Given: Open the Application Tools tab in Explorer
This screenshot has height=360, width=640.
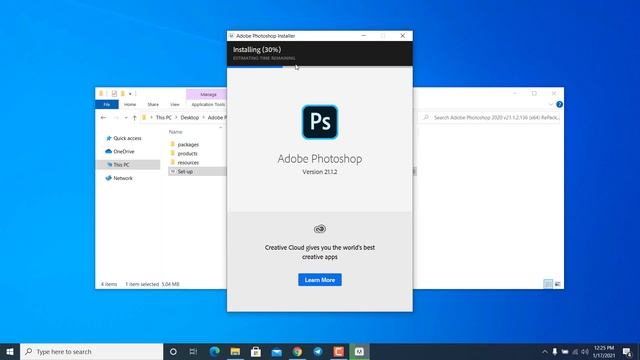Looking at the screenshot, I should 208,104.
